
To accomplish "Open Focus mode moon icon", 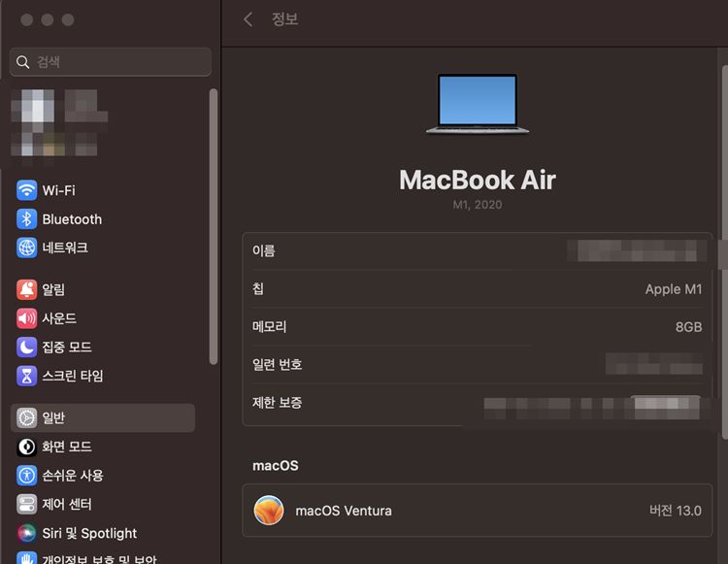I will click(26, 348).
